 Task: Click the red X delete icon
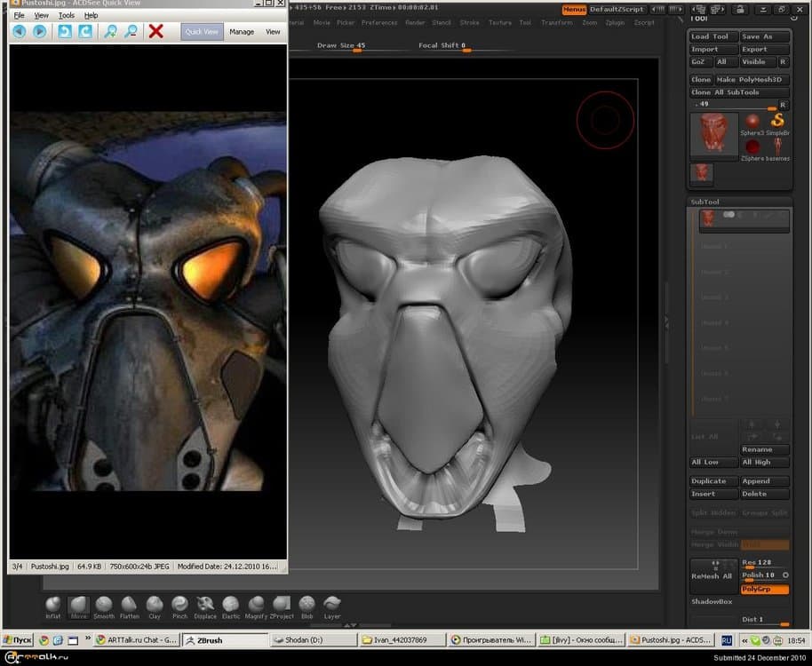156,31
